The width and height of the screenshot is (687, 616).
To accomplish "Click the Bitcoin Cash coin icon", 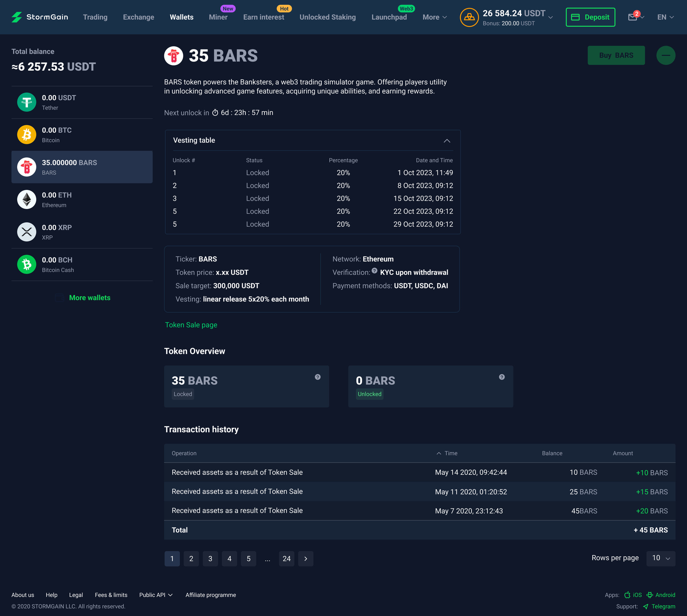I will (x=27, y=264).
